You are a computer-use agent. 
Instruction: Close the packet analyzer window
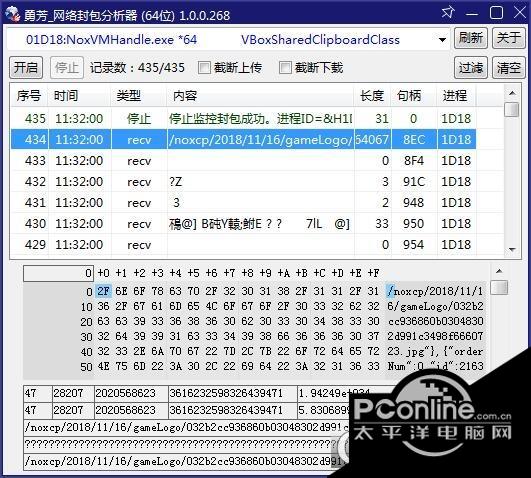pyautogui.click(x=520, y=13)
